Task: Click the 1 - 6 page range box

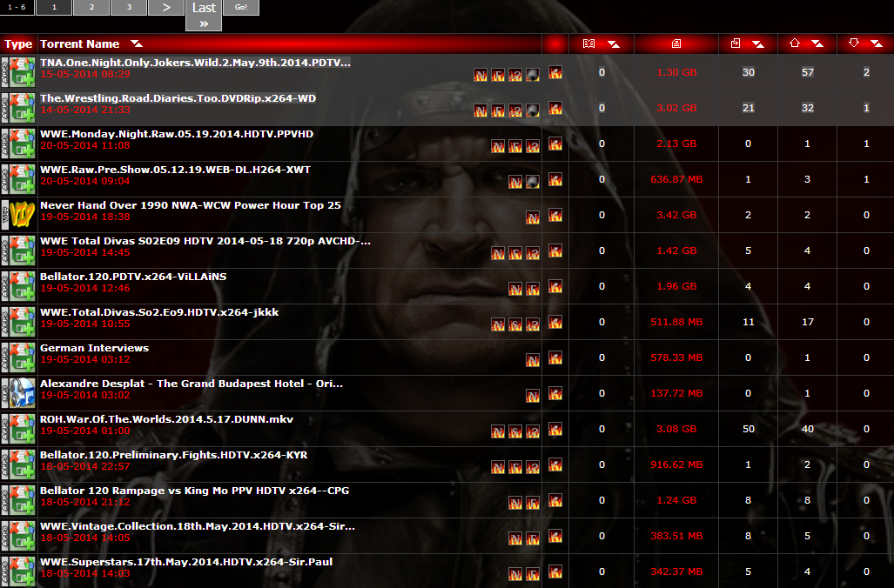Action: point(17,8)
